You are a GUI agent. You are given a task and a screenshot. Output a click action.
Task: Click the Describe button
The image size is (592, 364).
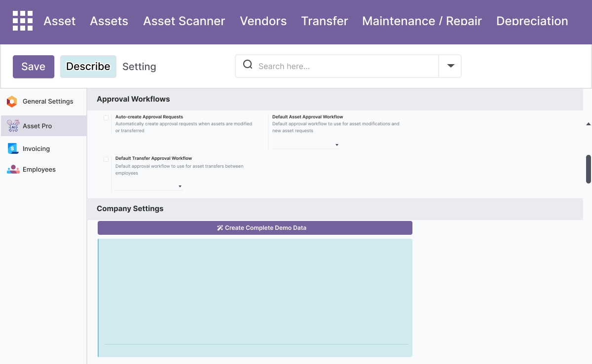88,67
